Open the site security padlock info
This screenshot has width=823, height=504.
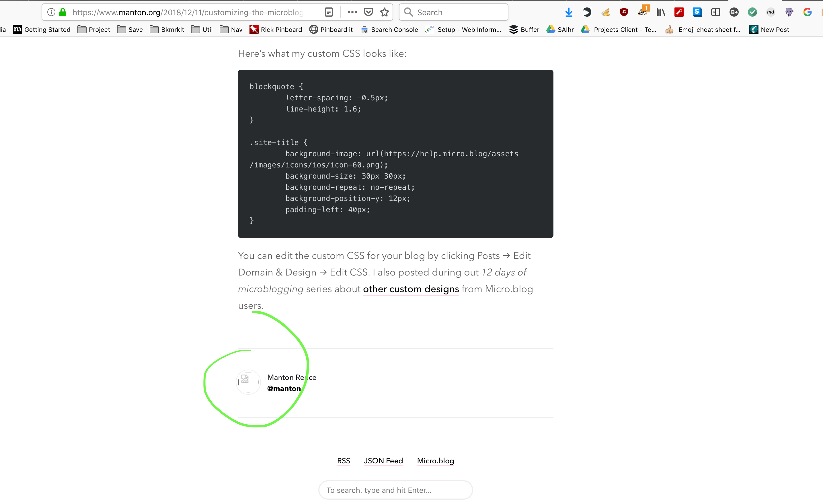coord(63,12)
